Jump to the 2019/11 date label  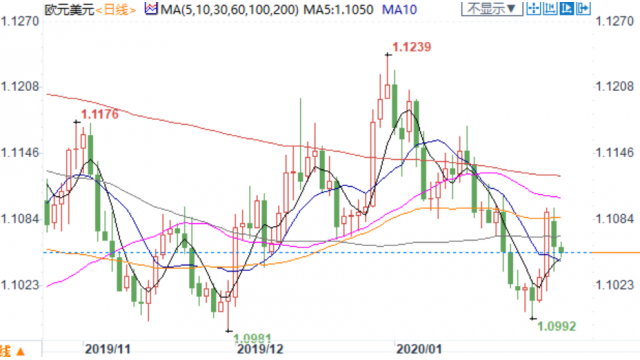pyautogui.click(x=107, y=349)
